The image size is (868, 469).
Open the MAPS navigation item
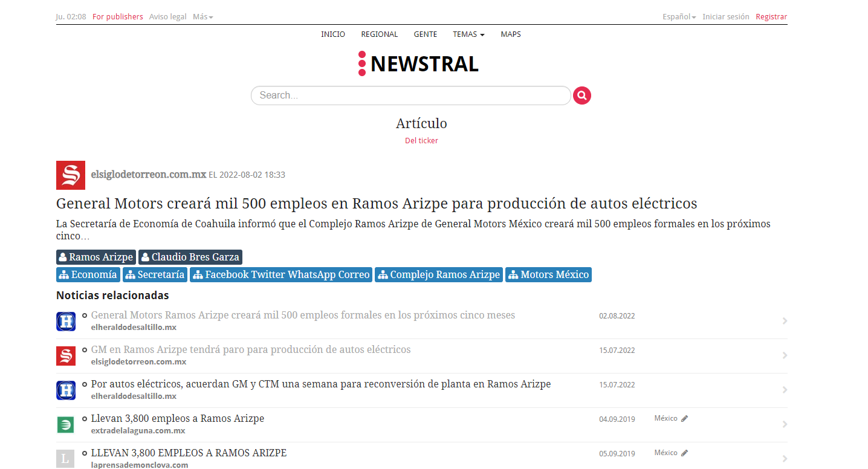point(511,34)
